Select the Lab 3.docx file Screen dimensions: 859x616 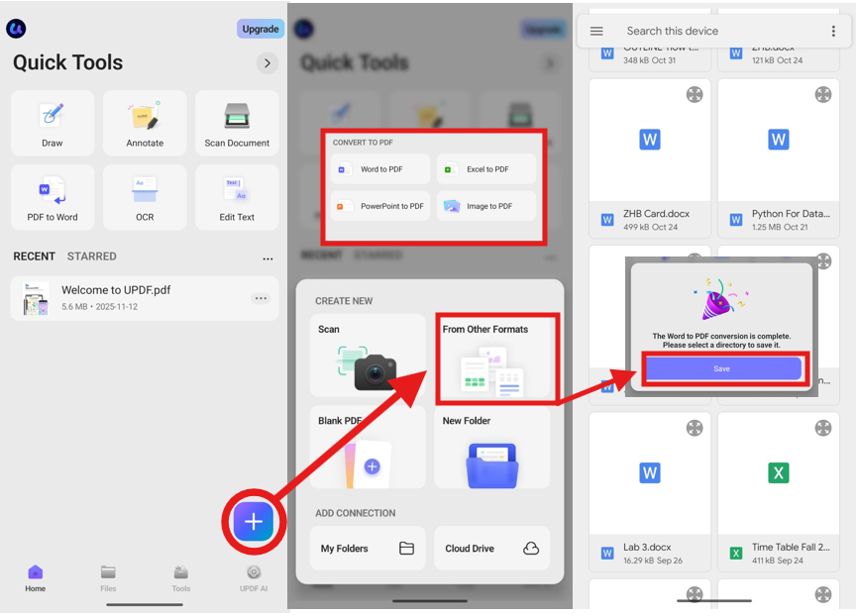pyautogui.click(x=650, y=491)
